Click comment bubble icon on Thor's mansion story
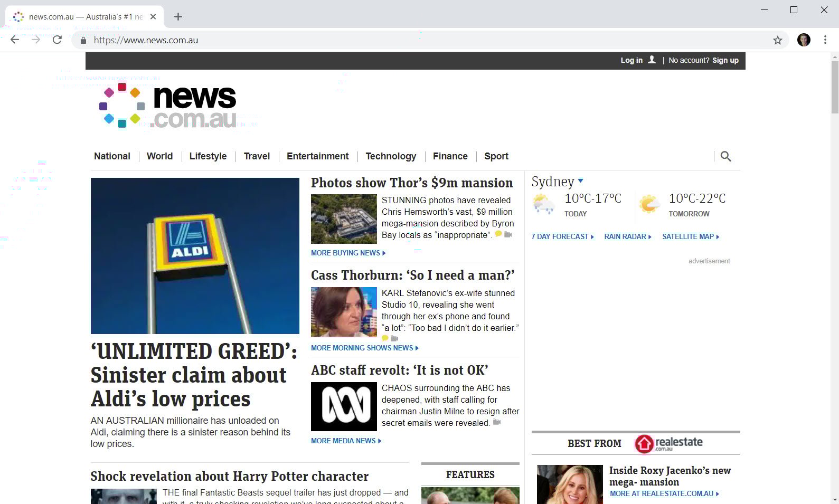The width and height of the screenshot is (839, 504). 498,234
